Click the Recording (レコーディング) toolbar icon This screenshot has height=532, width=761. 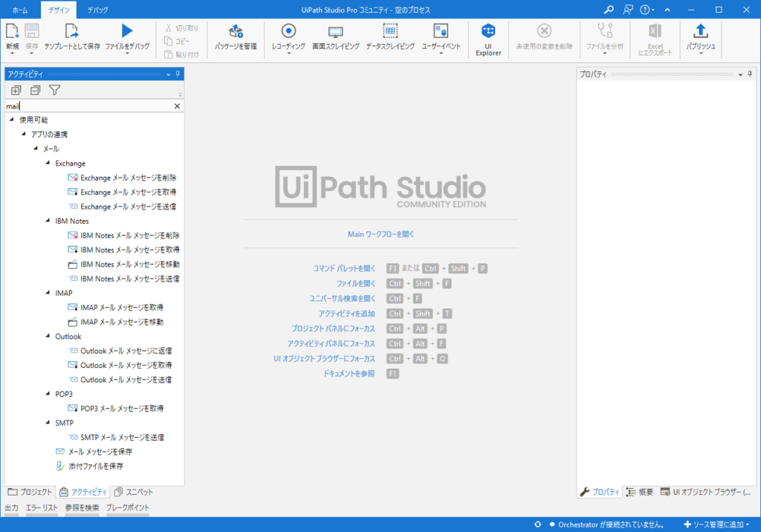[x=288, y=31]
